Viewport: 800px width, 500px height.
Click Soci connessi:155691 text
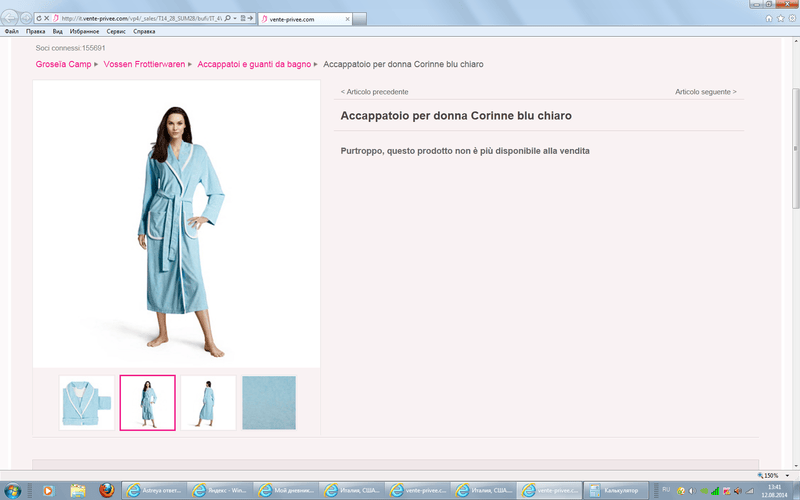(70, 48)
